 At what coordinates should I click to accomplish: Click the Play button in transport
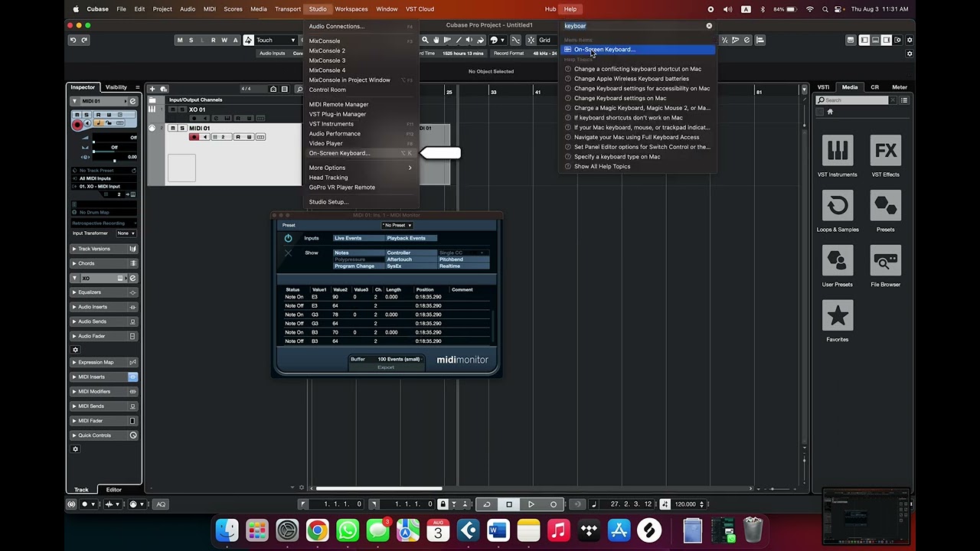tap(531, 504)
